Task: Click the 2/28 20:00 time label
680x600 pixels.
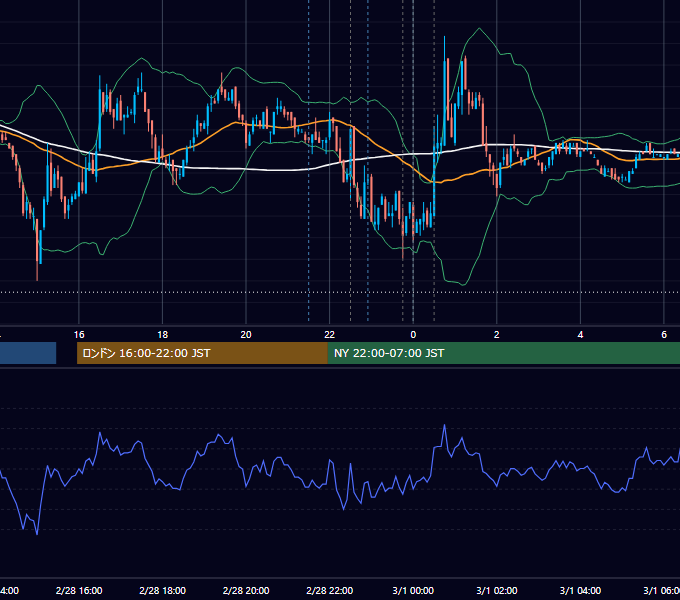Action: (x=246, y=591)
